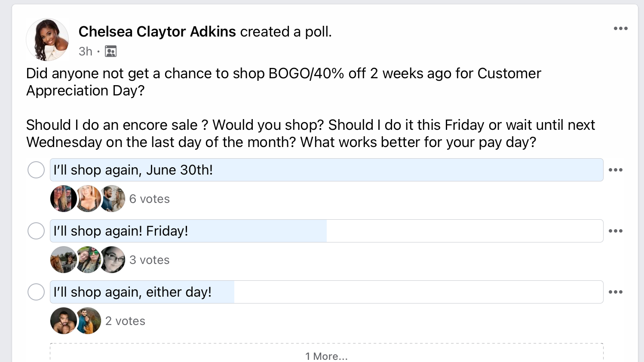
Task: Select the 'either day' radio button
Action: coord(36,292)
